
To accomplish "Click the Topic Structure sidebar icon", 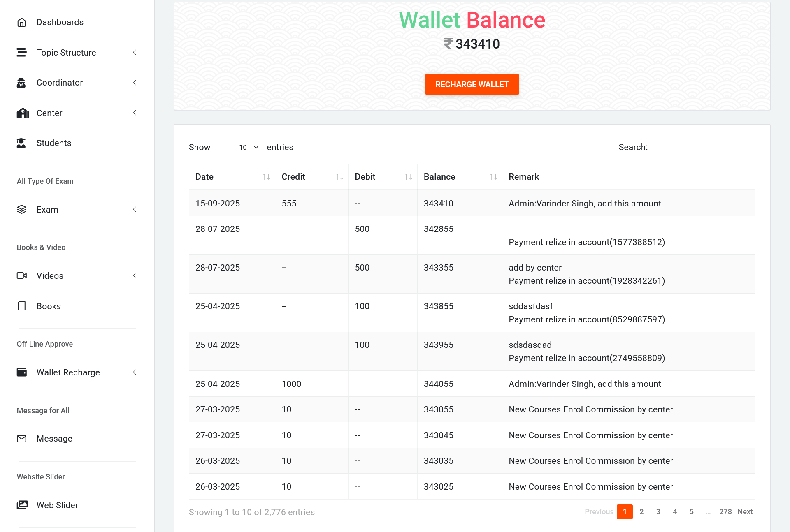I will [22, 53].
